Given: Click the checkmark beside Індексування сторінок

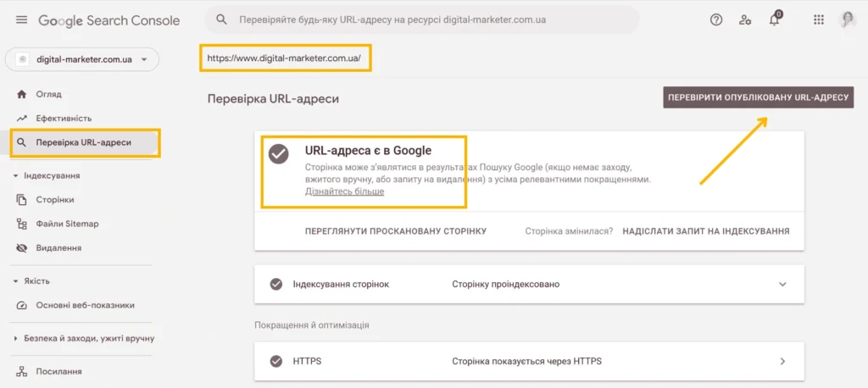Looking at the screenshot, I should [276, 284].
